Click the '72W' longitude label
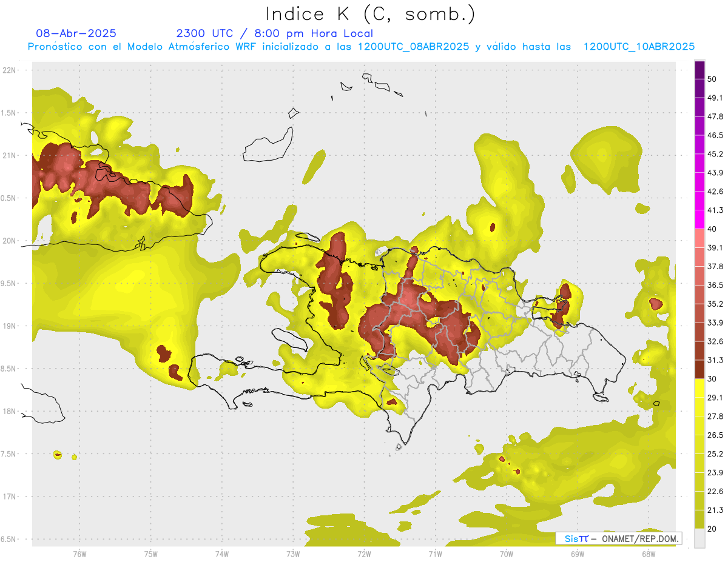Image resolution: width=728 pixels, height=562 pixels. click(364, 554)
